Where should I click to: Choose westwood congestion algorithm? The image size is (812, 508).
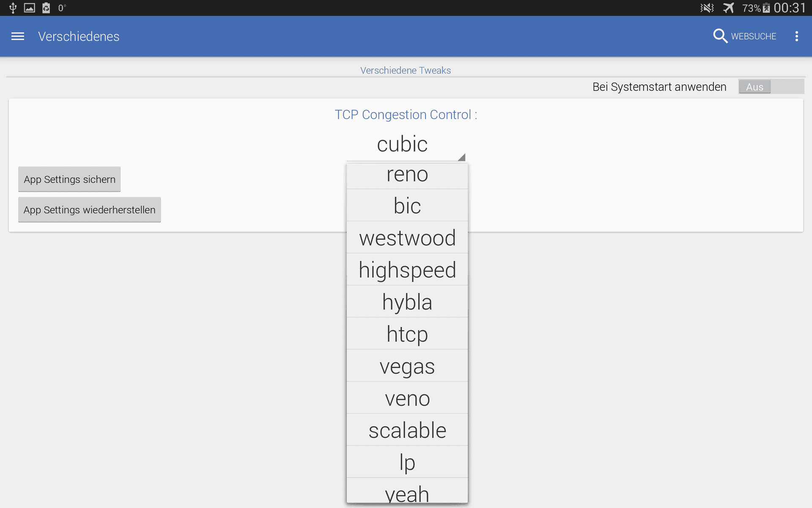[x=407, y=237]
